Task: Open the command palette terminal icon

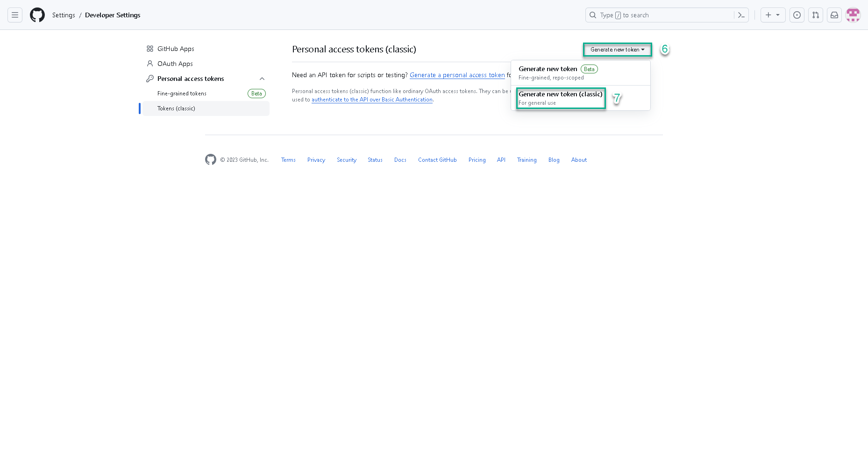Action: 741,15
